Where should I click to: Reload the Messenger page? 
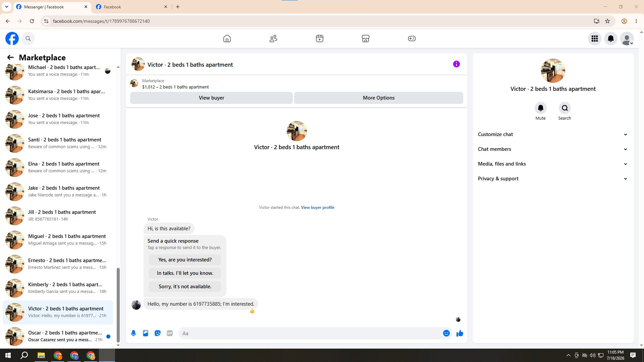click(32, 21)
